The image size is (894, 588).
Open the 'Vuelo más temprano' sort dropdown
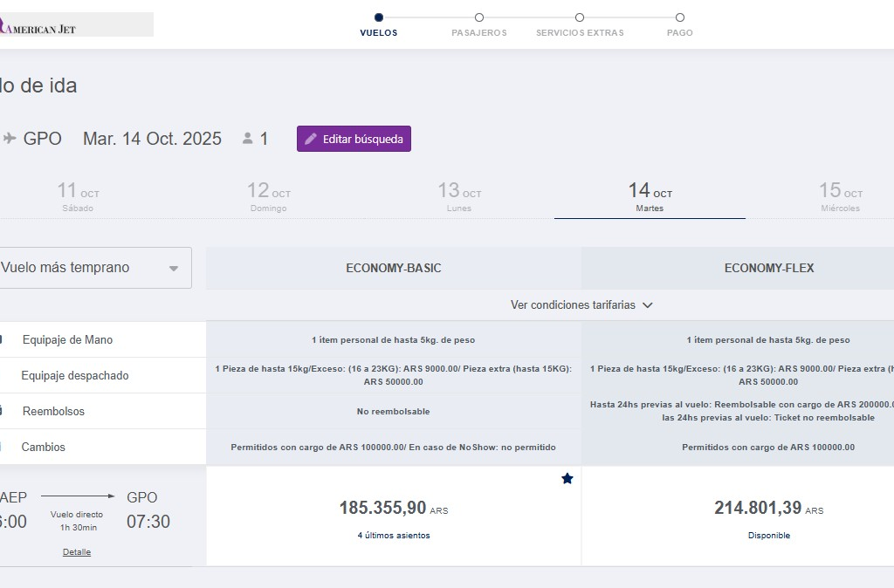94,268
